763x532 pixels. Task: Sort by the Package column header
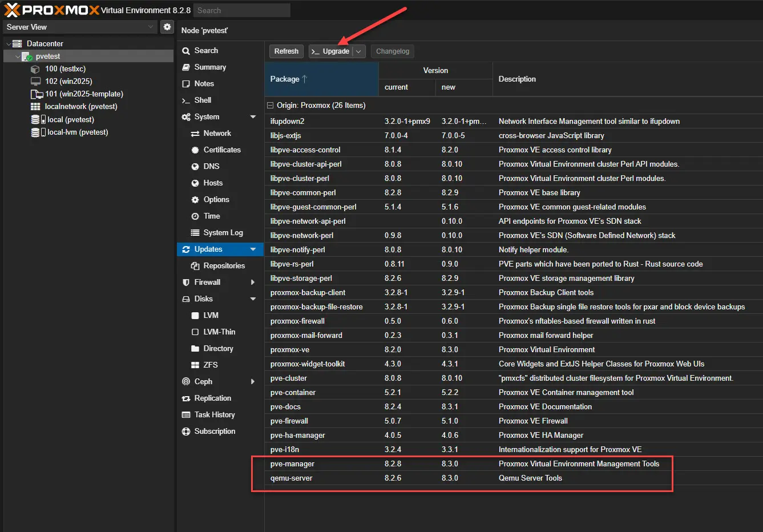[x=285, y=79]
